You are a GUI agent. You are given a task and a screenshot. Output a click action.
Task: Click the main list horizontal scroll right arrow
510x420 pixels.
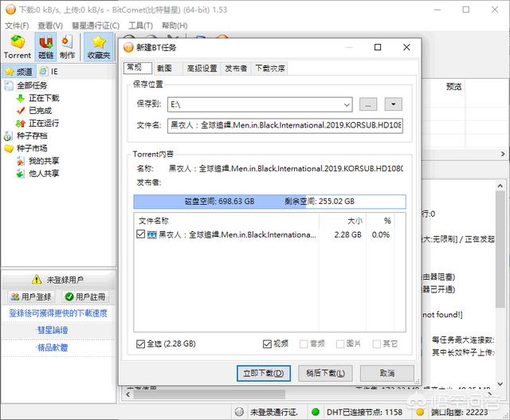point(503,154)
